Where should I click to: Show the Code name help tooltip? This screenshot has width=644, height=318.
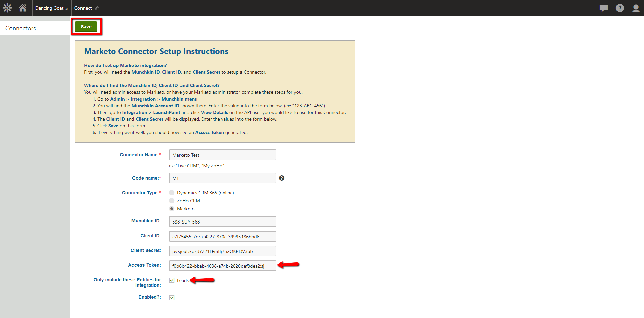click(282, 178)
